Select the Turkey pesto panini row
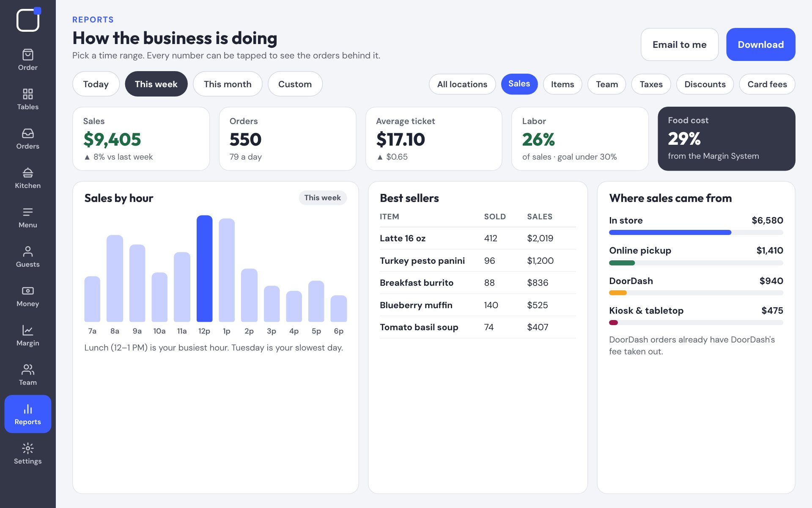This screenshot has height=508, width=812. (x=477, y=261)
